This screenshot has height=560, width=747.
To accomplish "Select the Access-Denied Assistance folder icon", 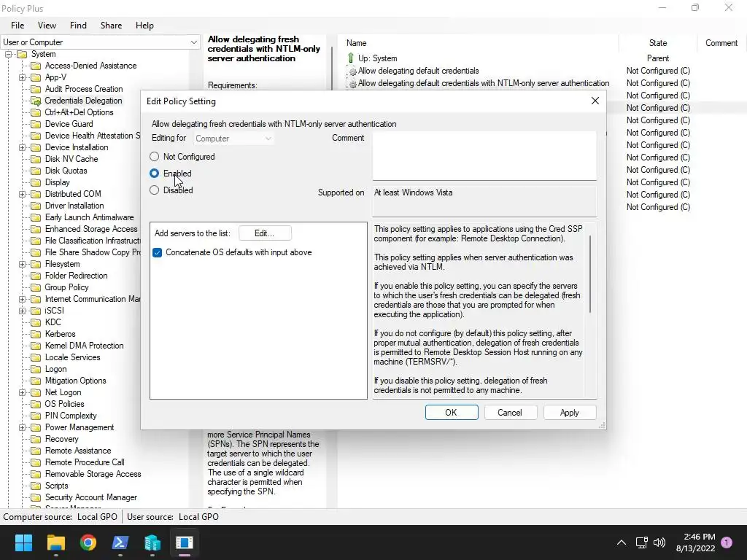I will point(36,66).
